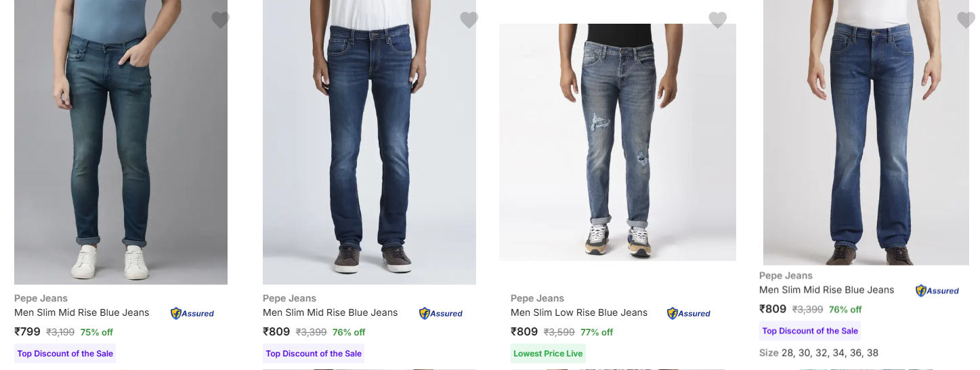Open image of jeans with white sneakers
The height and width of the screenshot is (370, 980).
pyautogui.click(x=121, y=142)
